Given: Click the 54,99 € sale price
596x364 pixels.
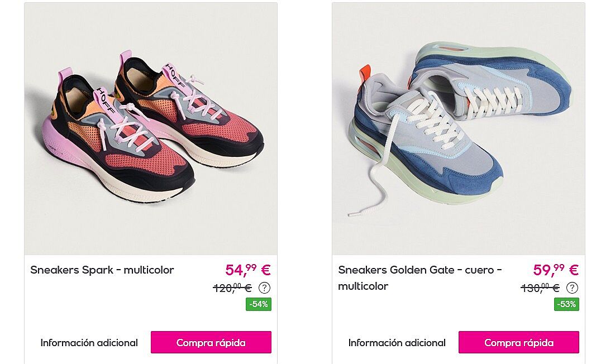Looking at the screenshot, I should pos(248,270).
